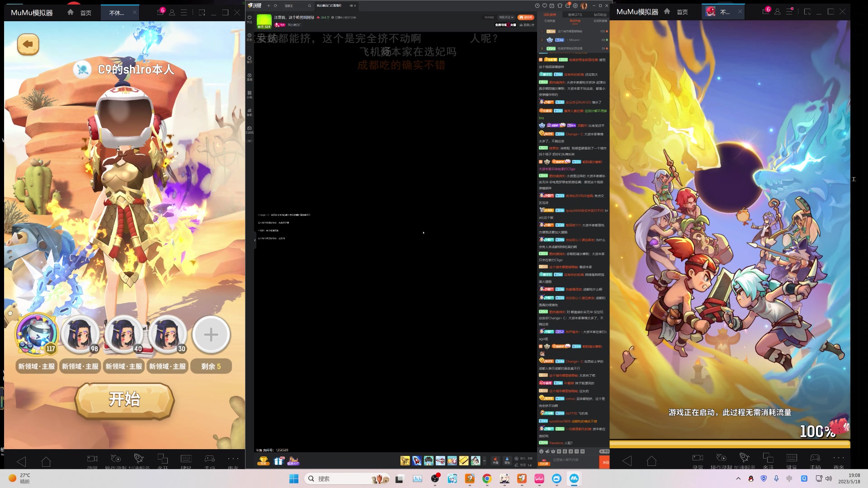This screenshot has width=868, height=488.
Task: Open the left MuMu emulator's user account icon
Action: tap(172, 13)
